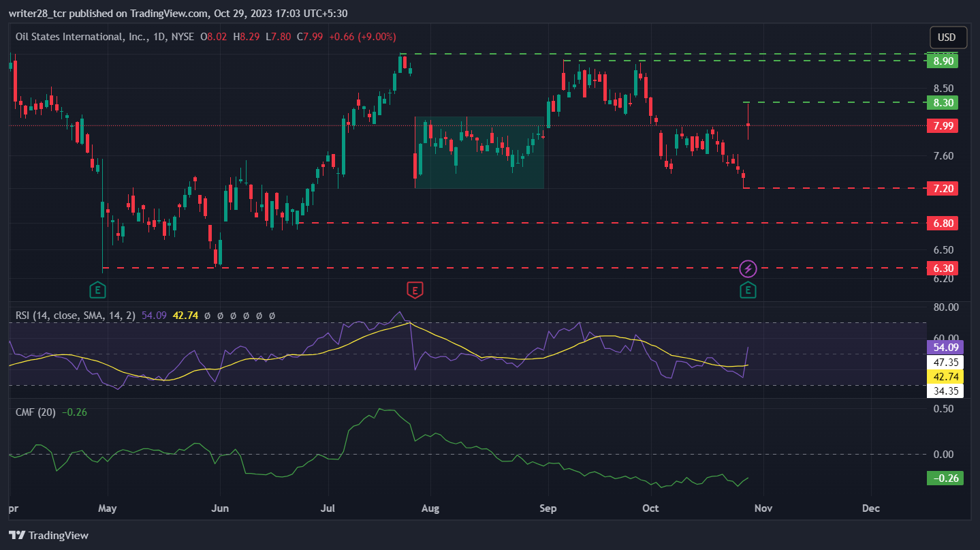This screenshot has height=550, width=980.
Task: Click the Jun label on time axis
Action: [x=220, y=508]
